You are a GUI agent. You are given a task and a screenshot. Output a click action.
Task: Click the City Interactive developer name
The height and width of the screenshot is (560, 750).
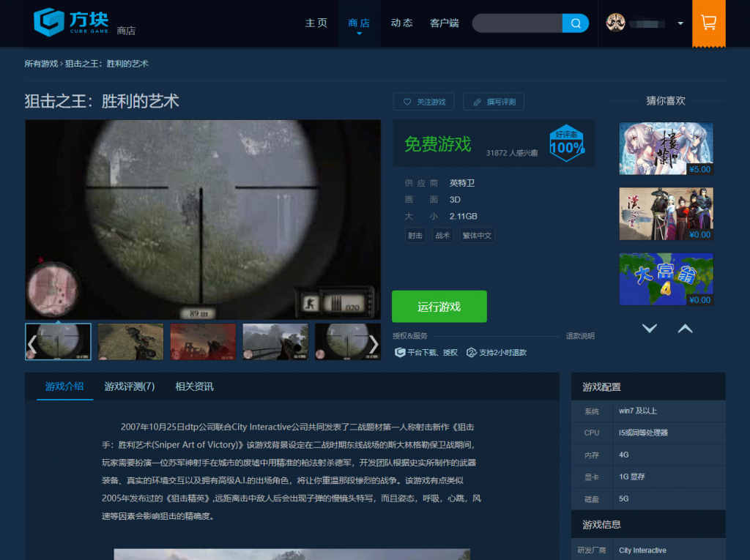[642, 550]
